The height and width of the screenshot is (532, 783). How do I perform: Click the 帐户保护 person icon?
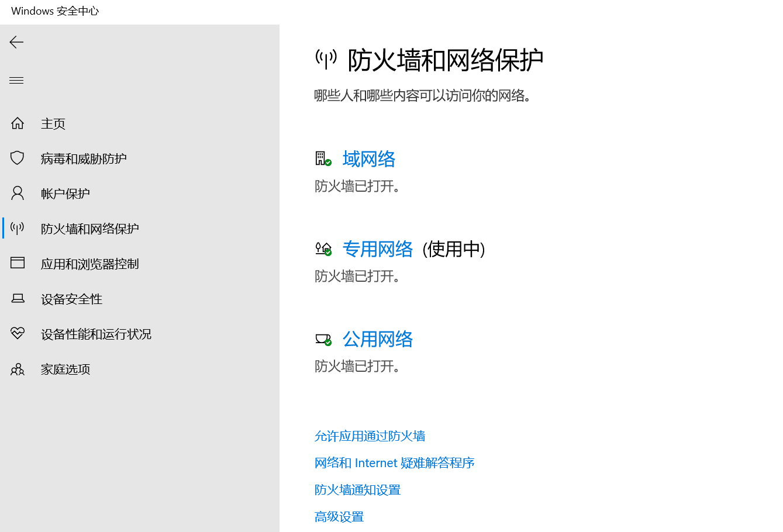click(x=17, y=193)
